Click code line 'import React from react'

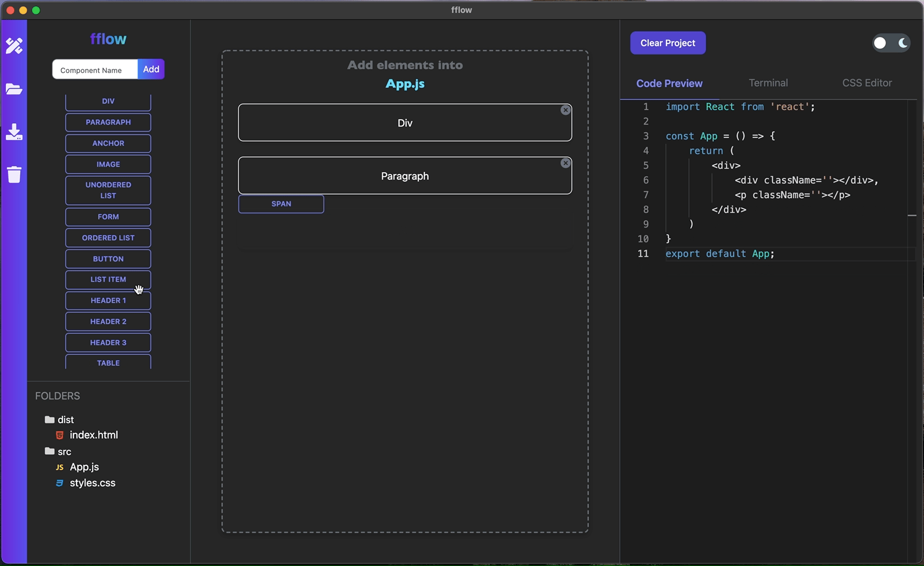point(740,107)
